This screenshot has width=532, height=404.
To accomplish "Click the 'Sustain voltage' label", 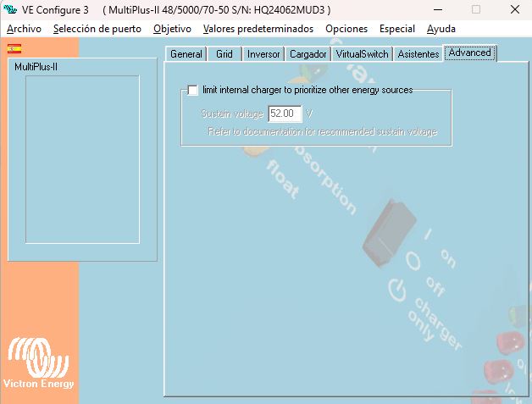I will [x=232, y=113].
